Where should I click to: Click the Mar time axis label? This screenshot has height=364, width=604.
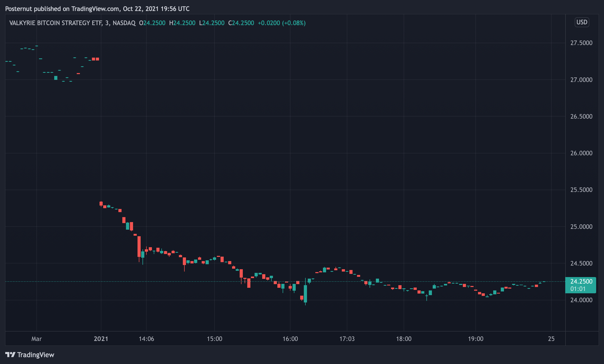[37, 339]
